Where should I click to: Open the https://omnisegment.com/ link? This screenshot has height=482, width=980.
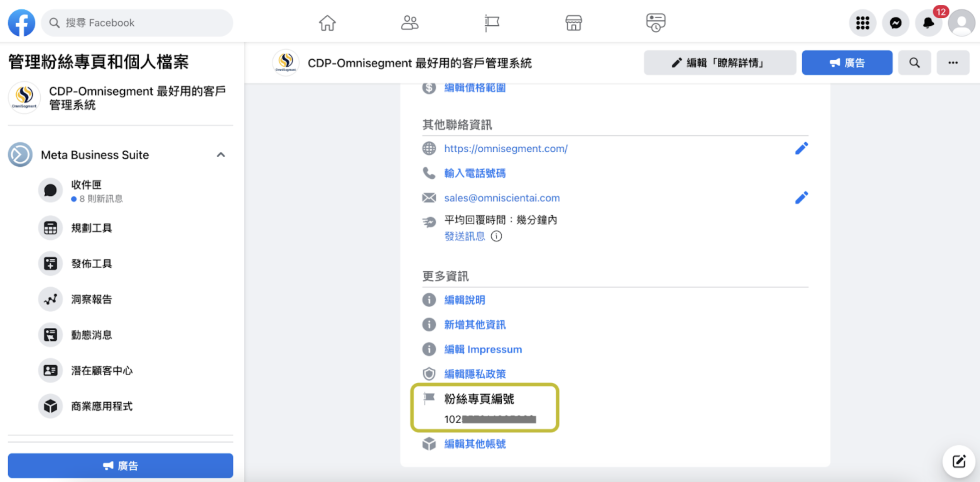(505, 148)
